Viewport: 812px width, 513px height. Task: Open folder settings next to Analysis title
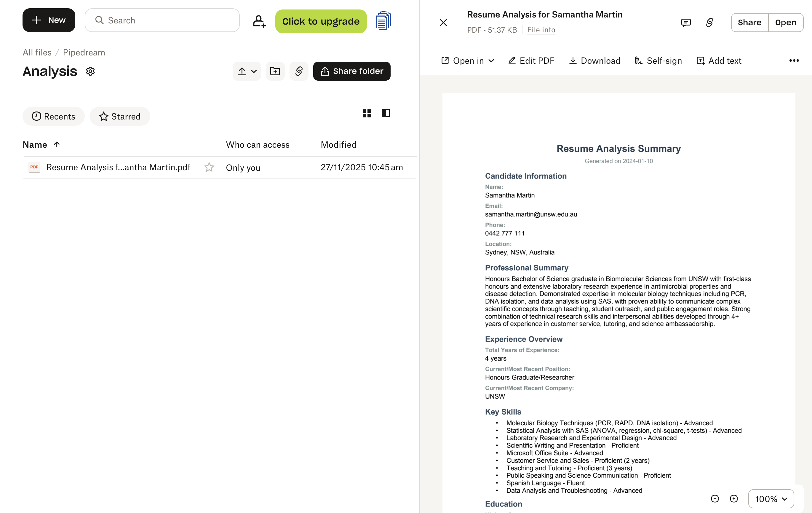(x=90, y=71)
